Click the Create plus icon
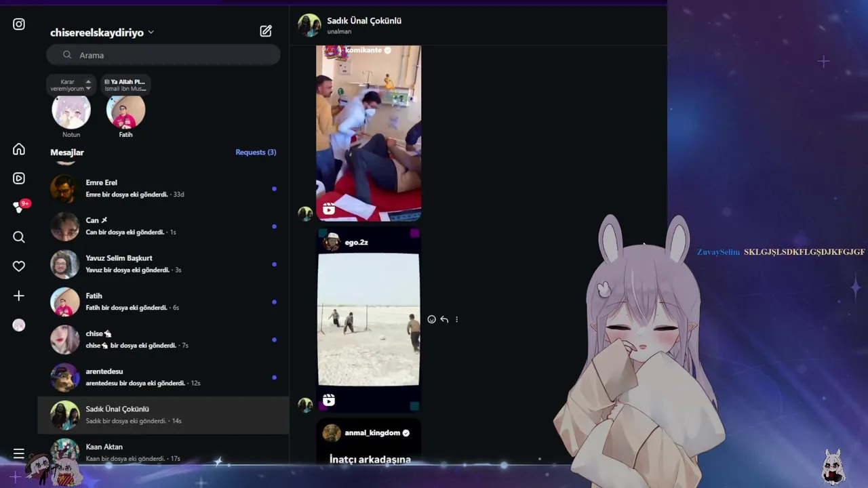Image resolution: width=868 pixels, height=488 pixels. 19,296
